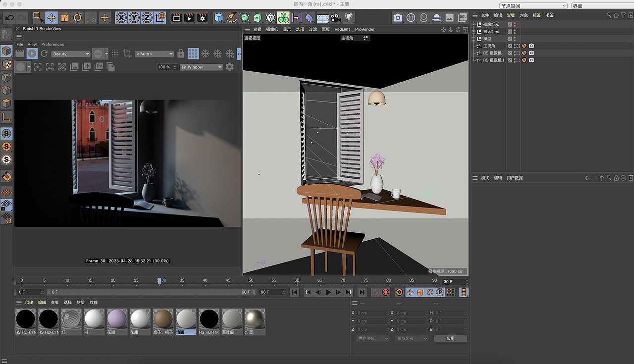The width and height of the screenshot is (634, 364).
Task: Click the Undo arrow in top toolbar
Action: point(9,18)
